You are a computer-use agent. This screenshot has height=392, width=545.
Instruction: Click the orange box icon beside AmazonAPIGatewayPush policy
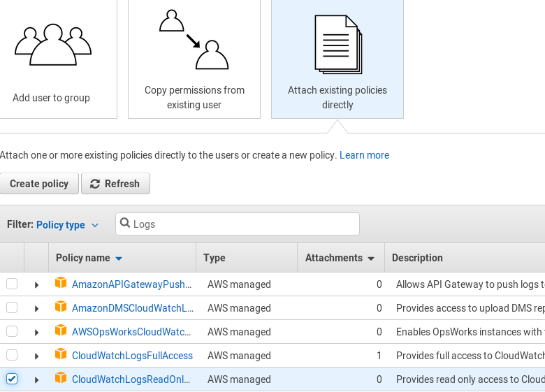(x=61, y=284)
